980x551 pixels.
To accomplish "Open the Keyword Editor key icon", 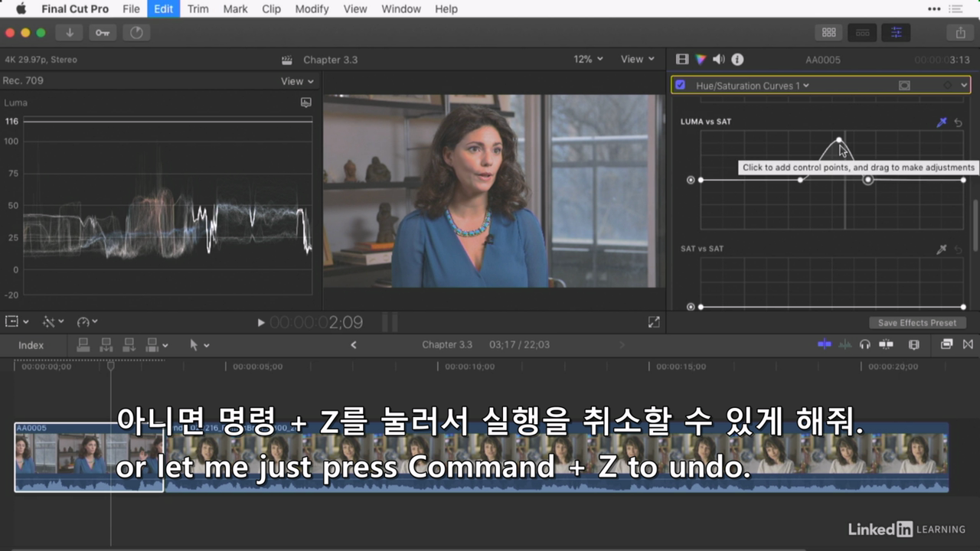I will [103, 33].
